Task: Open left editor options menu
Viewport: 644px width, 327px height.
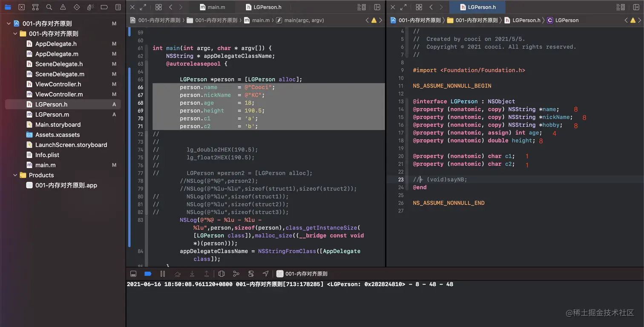Action: point(362,7)
